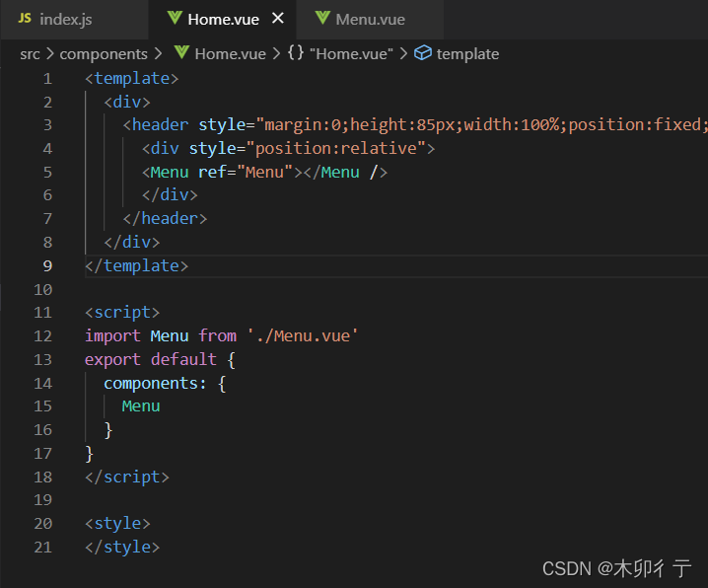The width and height of the screenshot is (708, 588).
Task: Switch to the index.js tab
Action: [65, 20]
